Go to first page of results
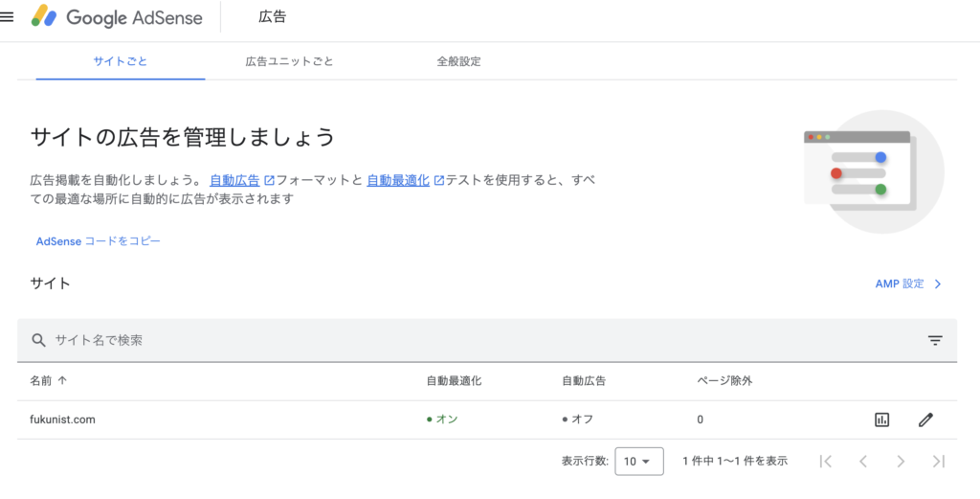Image resolution: width=980 pixels, height=499 pixels. (x=826, y=462)
